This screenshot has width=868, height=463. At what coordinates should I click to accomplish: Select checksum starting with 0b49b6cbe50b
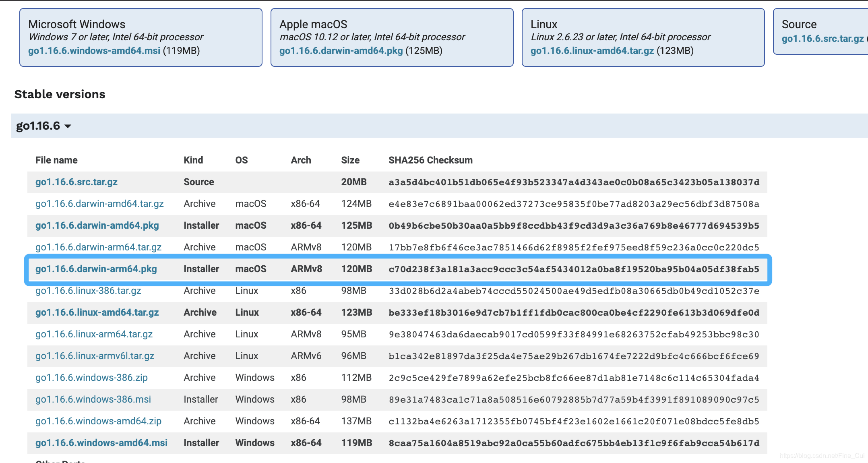(x=574, y=226)
